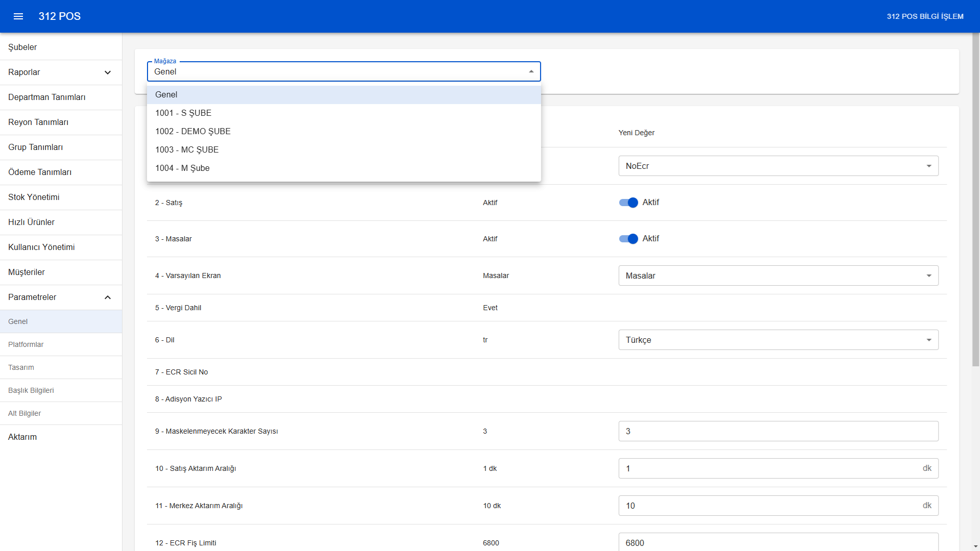Toggle the Masalar Aktif switch
Viewport: 980px width, 551px height.
628,239
